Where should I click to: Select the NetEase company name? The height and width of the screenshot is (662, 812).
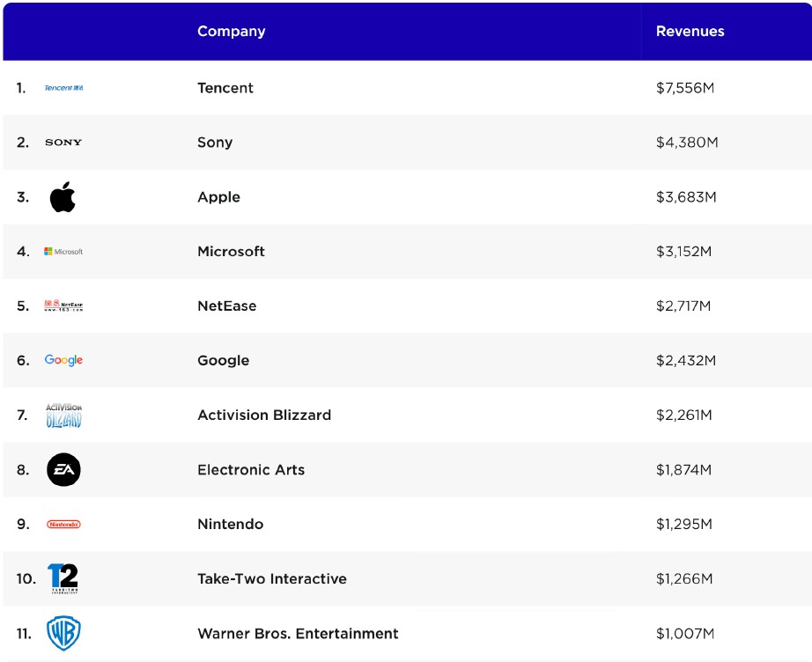[x=227, y=305]
